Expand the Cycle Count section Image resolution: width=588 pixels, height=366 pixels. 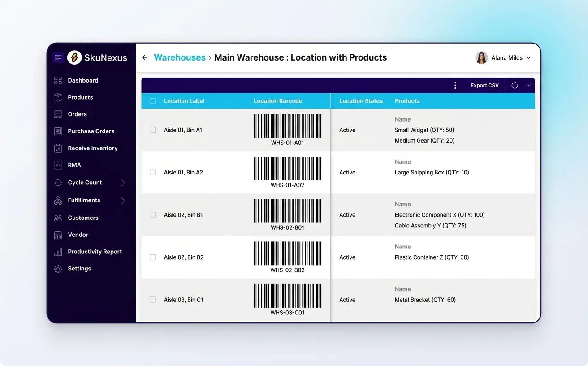(x=124, y=183)
